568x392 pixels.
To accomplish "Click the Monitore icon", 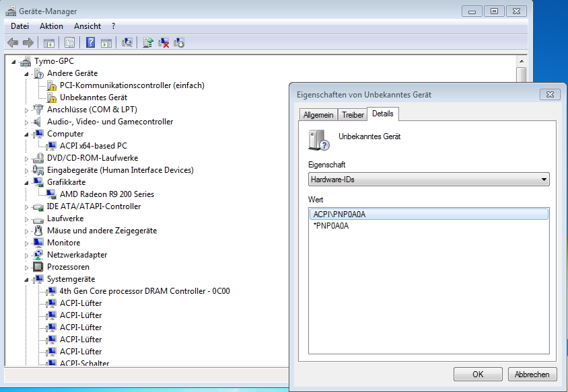I will tap(38, 243).
